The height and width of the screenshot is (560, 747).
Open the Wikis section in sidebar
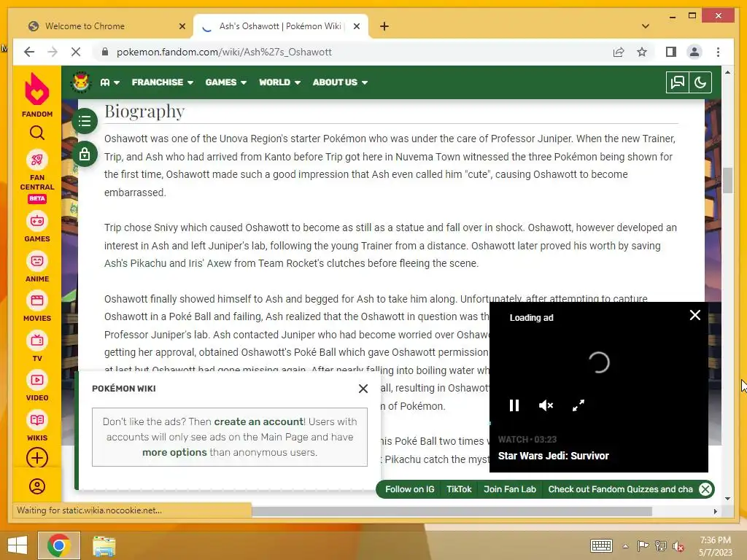pyautogui.click(x=37, y=426)
